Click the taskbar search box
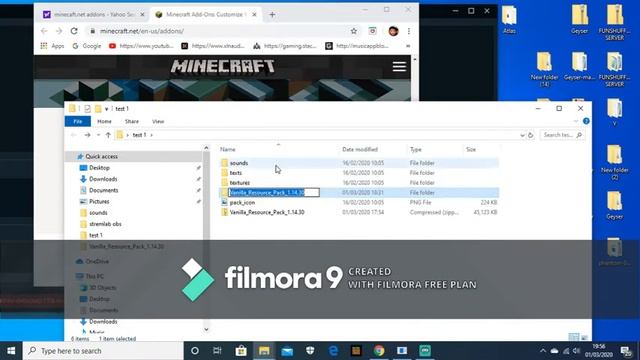 tap(103, 351)
